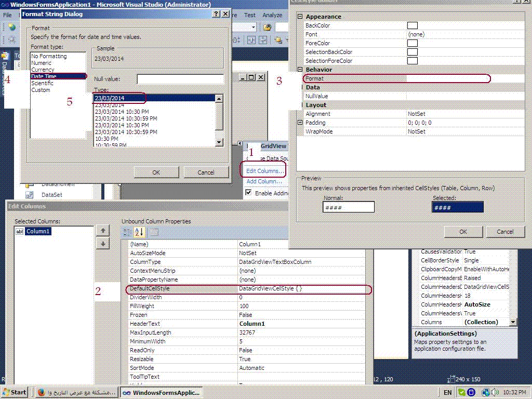The width and height of the screenshot is (532, 399).
Task: Expand the Padding property
Action: (300, 123)
